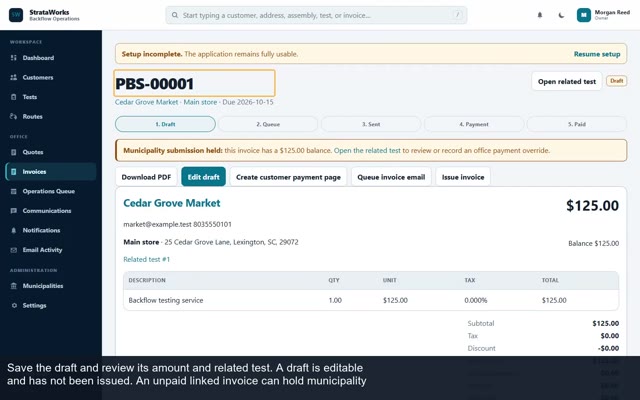Click Create customer payment page button

(x=288, y=177)
